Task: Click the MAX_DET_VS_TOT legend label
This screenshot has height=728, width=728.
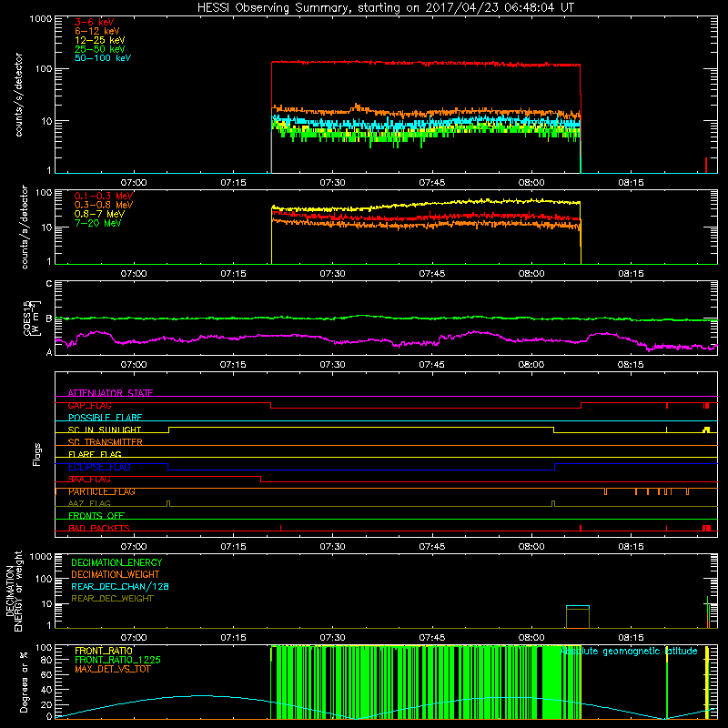Action: tap(112, 669)
